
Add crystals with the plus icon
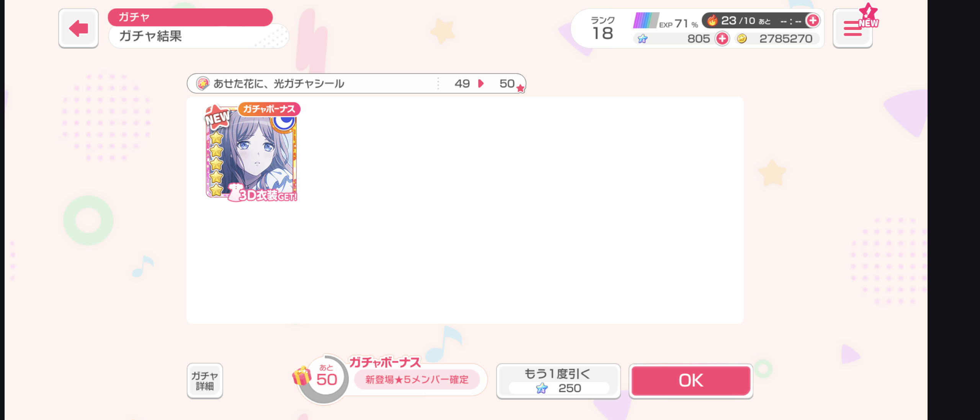[x=722, y=39]
